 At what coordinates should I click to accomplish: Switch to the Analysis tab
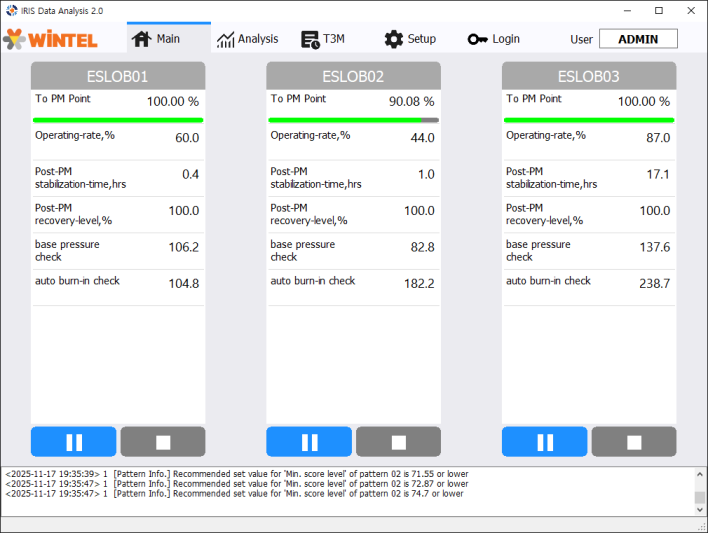248,39
